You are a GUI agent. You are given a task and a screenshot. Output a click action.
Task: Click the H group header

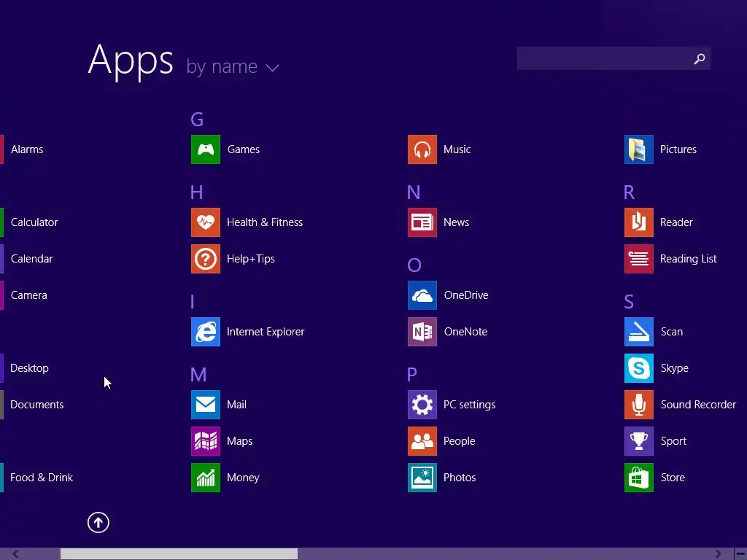[x=196, y=192]
